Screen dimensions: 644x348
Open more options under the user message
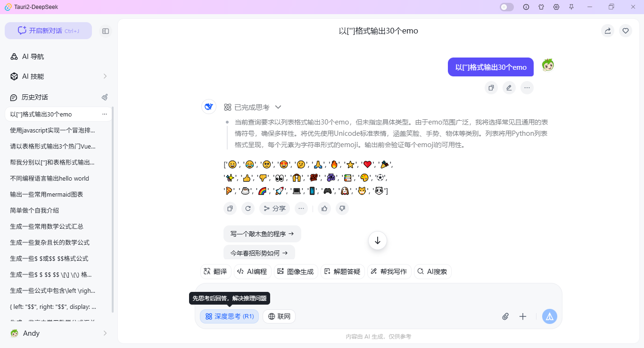click(x=527, y=88)
